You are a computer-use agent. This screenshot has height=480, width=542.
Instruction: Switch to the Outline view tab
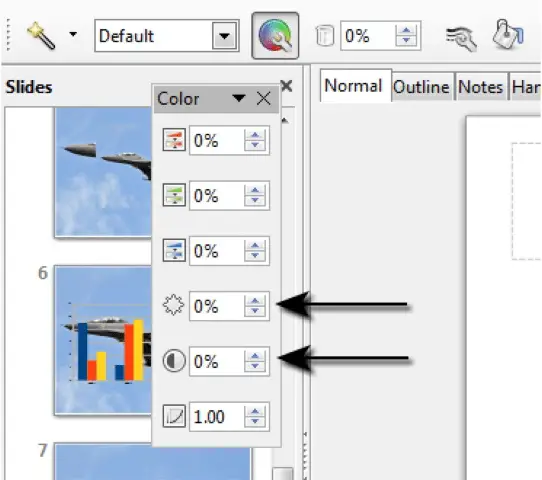tap(422, 87)
